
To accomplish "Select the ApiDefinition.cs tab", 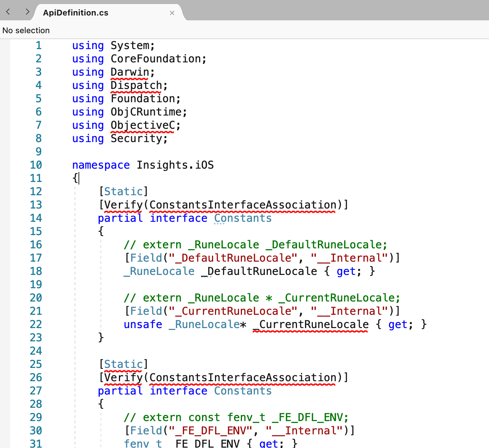I will click(75, 13).
